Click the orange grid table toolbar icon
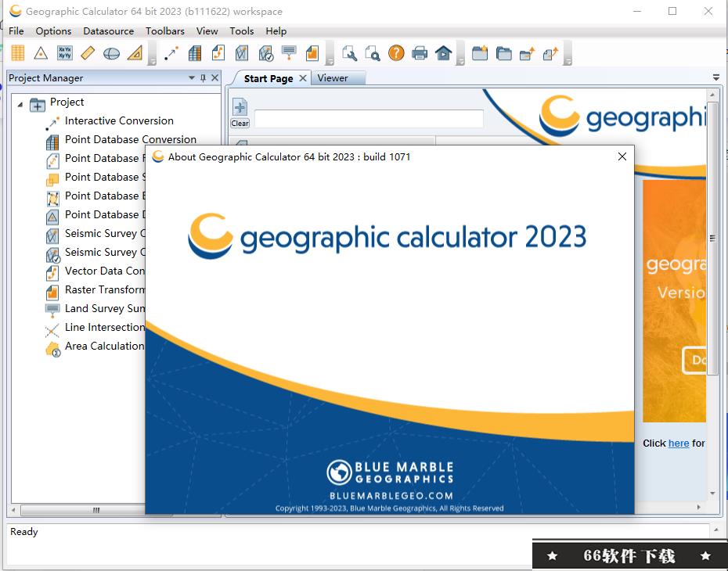Viewport: 728px width, 571px height. click(x=18, y=53)
